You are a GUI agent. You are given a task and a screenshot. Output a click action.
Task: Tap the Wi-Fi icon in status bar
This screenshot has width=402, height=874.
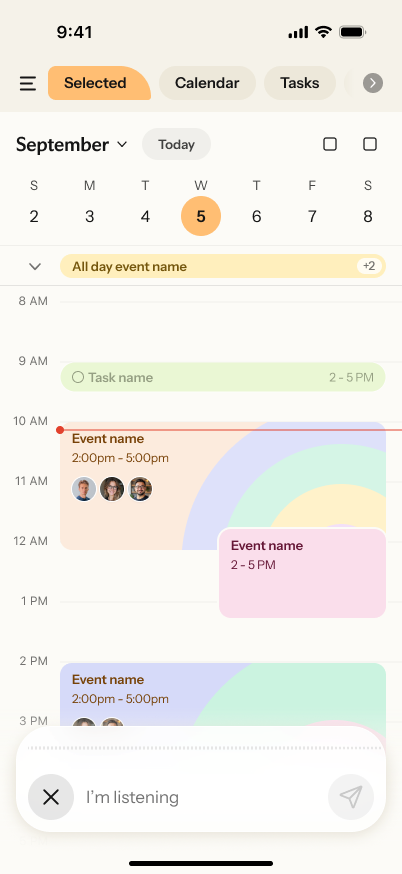click(x=323, y=32)
